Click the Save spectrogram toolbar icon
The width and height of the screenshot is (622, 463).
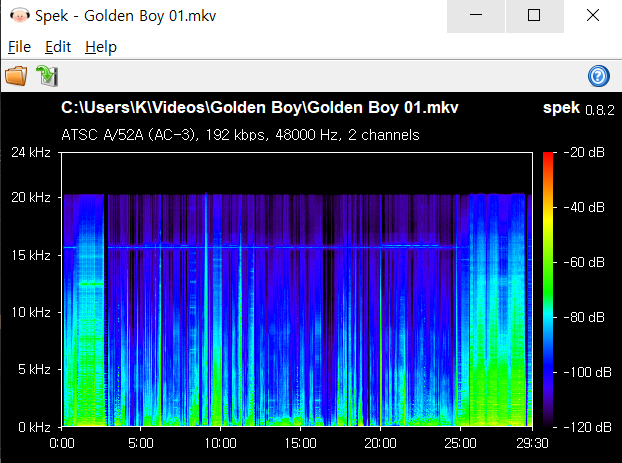(47, 75)
